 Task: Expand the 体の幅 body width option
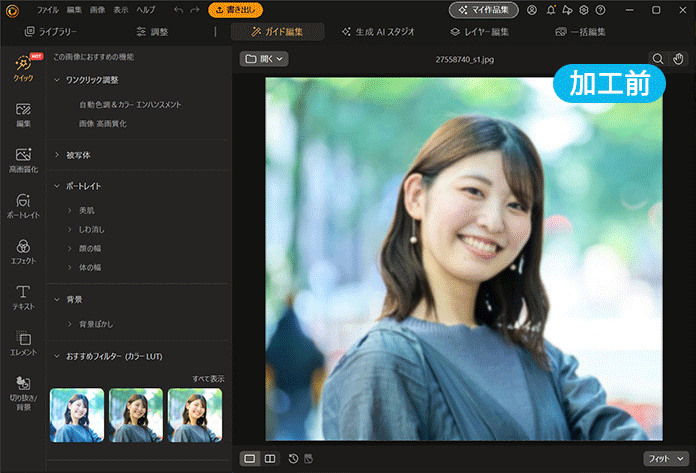pyautogui.click(x=70, y=268)
